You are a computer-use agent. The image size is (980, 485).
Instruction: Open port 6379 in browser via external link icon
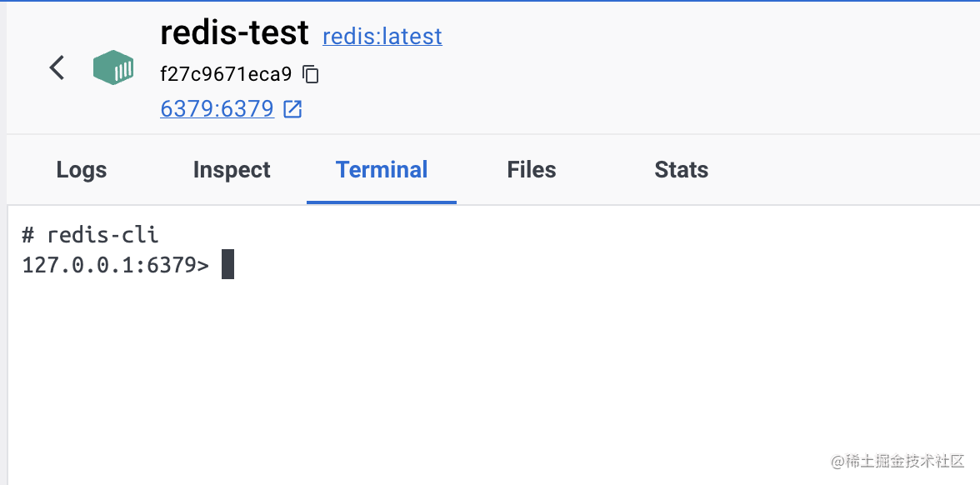[292, 108]
